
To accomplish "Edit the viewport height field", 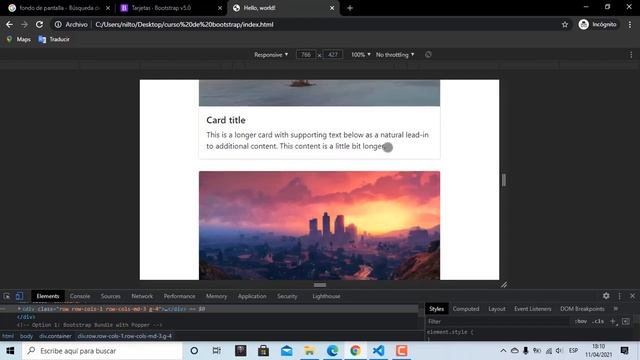I will click(333, 54).
